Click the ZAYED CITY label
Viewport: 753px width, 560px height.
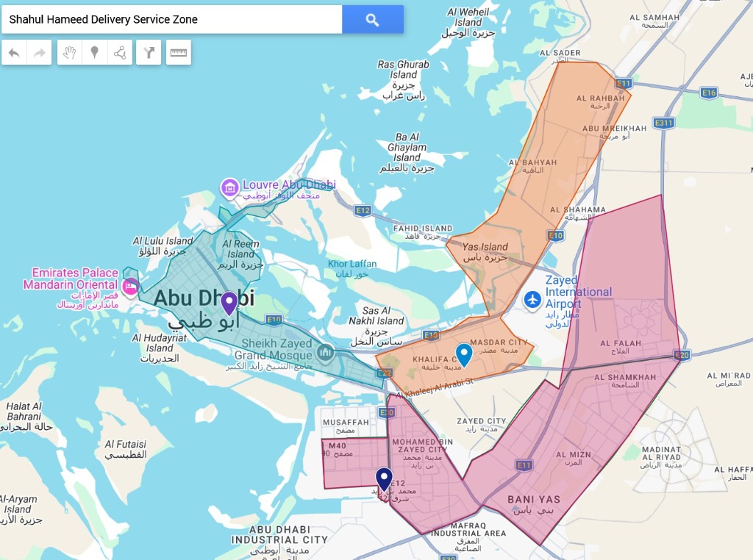481,421
